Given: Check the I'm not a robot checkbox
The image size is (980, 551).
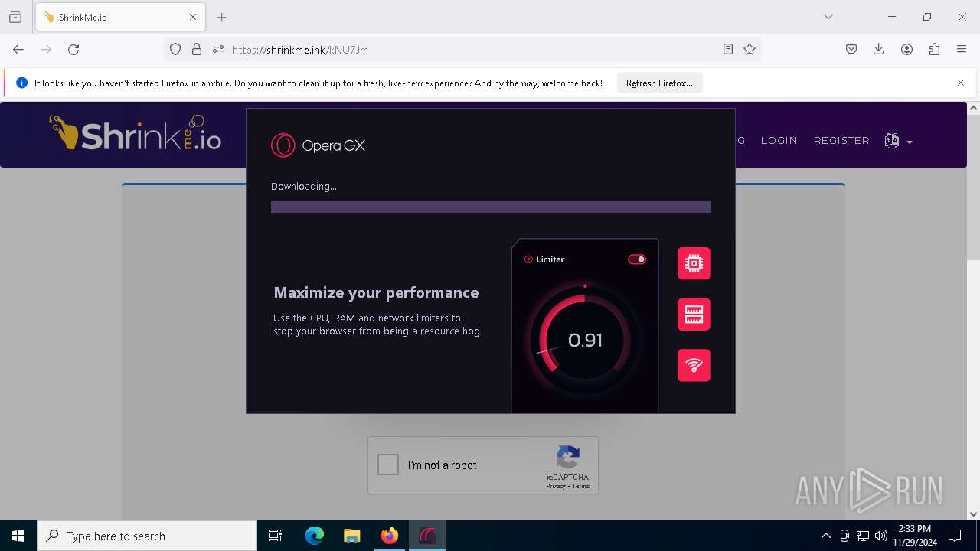Looking at the screenshot, I should pos(388,465).
